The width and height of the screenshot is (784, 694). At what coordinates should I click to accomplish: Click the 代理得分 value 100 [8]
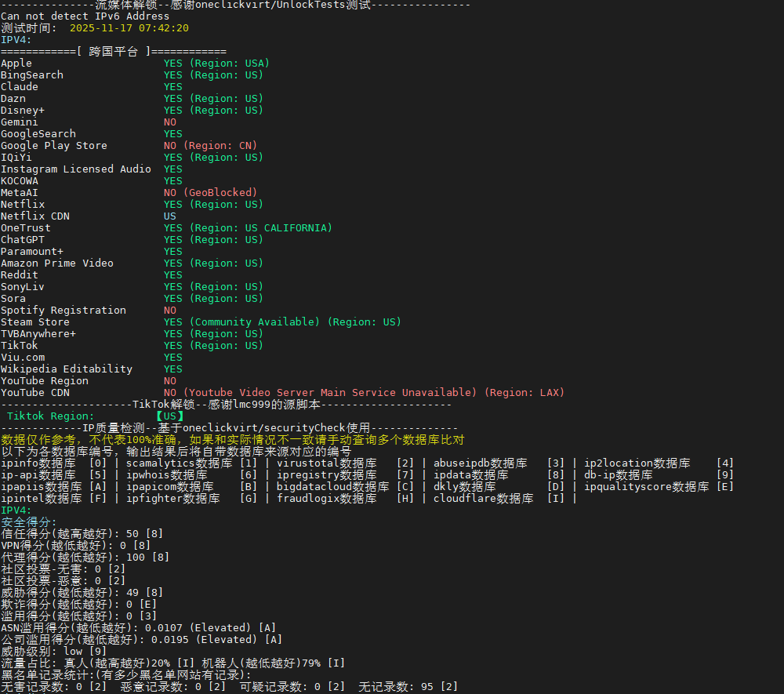pyautogui.click(x=147, y=558)
